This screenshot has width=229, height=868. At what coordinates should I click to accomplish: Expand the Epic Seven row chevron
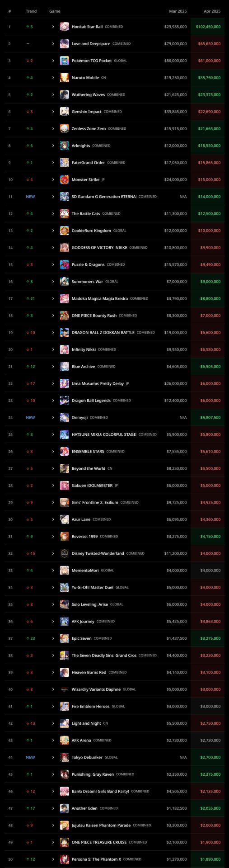(x=53, y=638)
